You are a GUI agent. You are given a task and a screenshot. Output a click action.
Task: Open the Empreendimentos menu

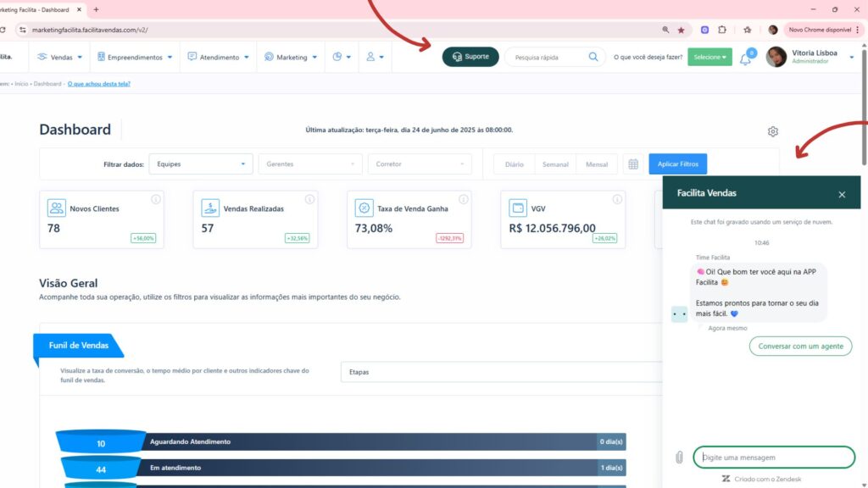[x=135, y=57]
